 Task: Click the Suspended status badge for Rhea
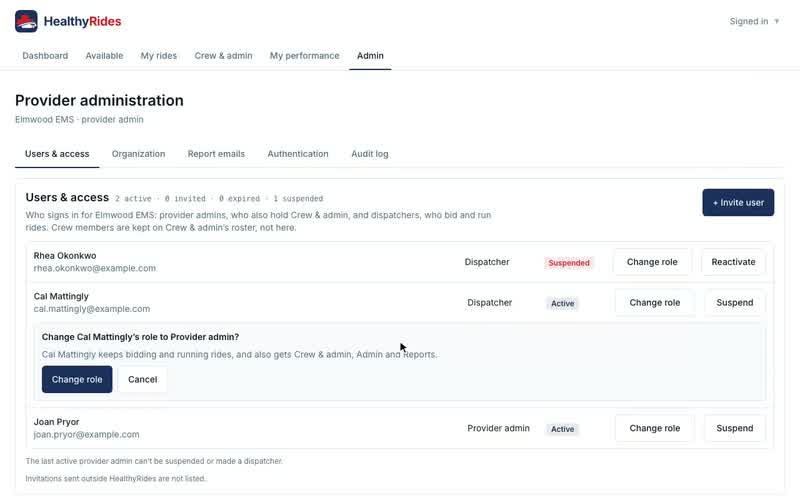[x=569, y=263]
